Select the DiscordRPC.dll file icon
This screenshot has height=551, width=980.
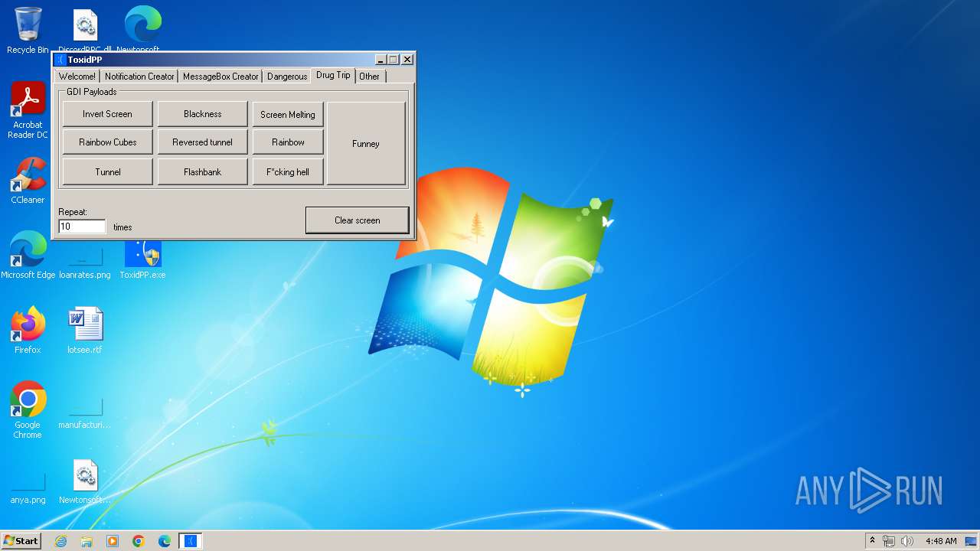(85, 31)
